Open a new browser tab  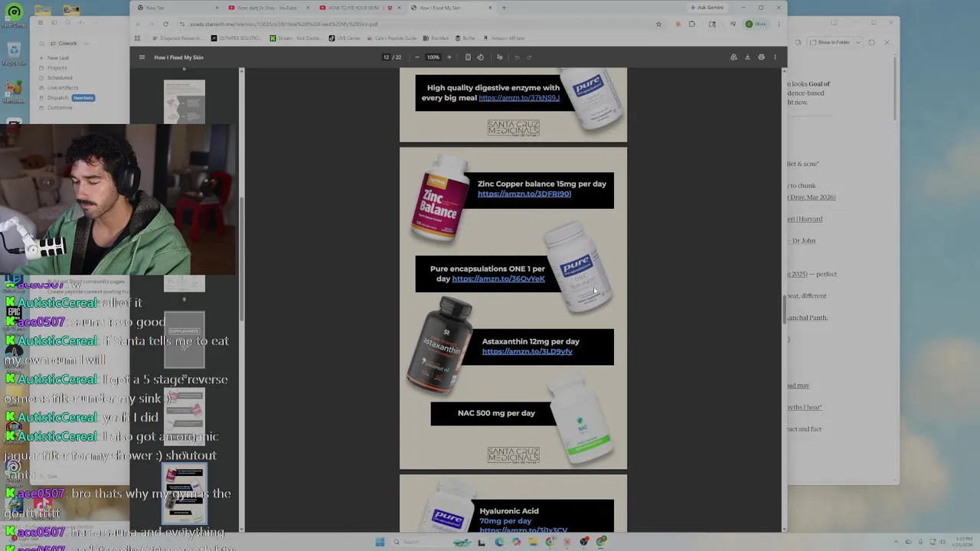click(x=504, y=8)
